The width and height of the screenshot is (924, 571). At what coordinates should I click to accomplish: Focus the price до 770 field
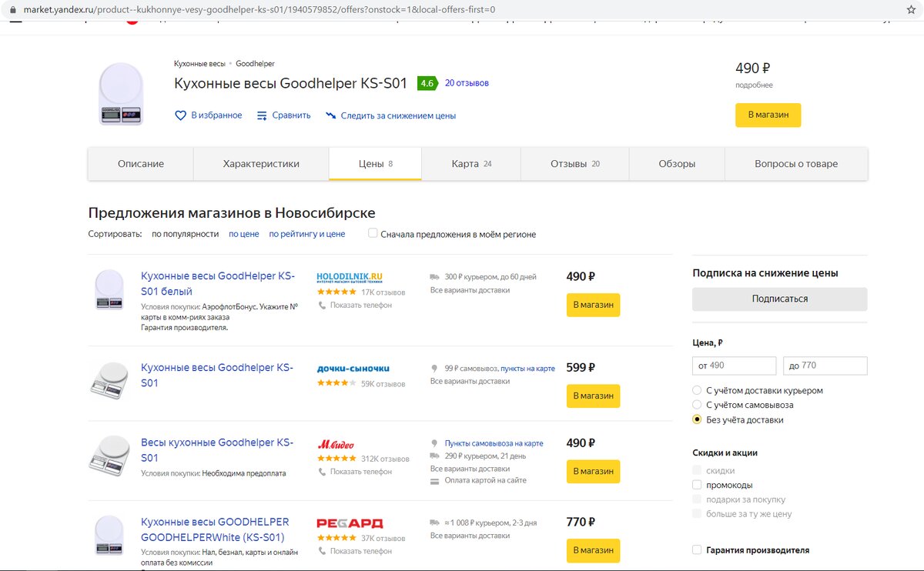[825, 366]
